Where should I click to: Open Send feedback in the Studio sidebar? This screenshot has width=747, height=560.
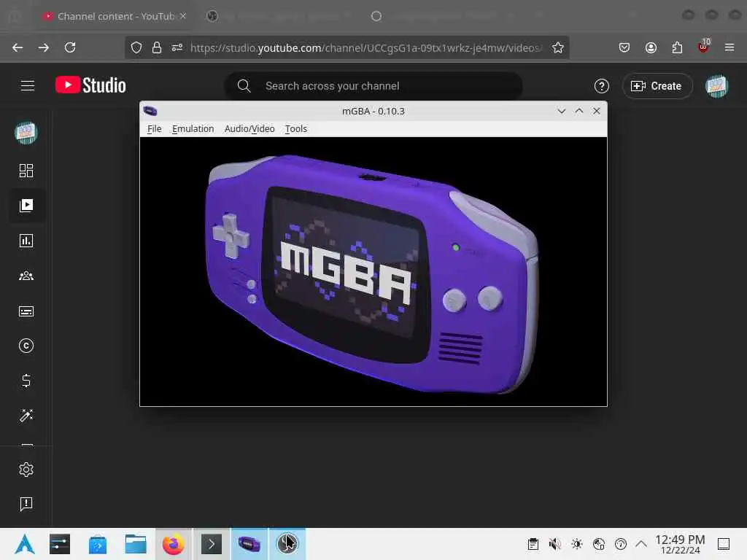pos(26,504)
